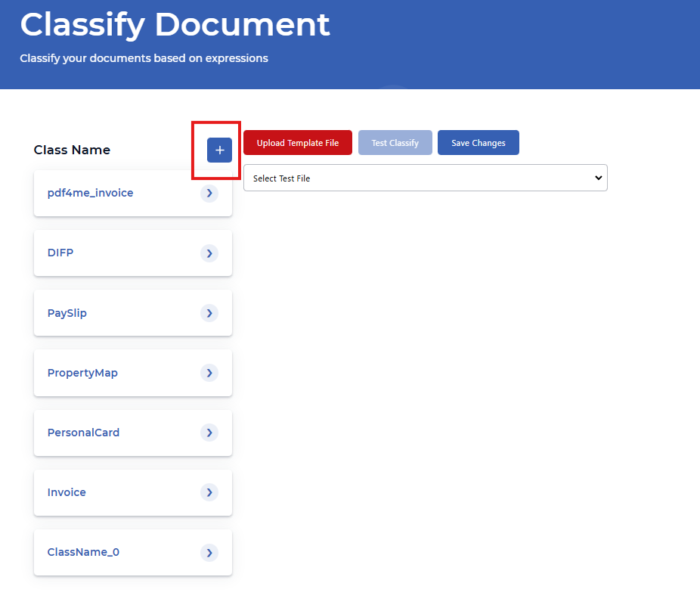700x611 pixels.
Task: Add a new class using the plus icon
Action: [x=218, y=150]
